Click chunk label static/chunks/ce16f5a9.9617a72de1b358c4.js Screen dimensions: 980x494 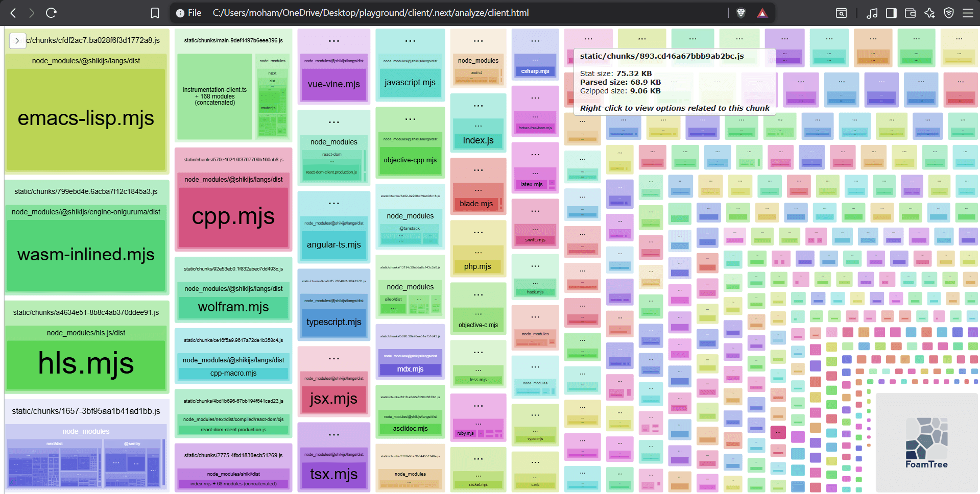click(x=233, y=340)
